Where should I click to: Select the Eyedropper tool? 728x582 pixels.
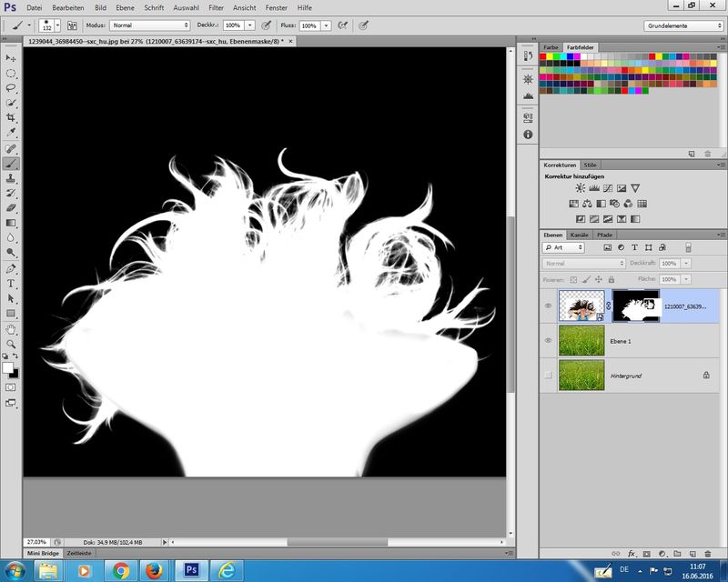coord(11,133)
